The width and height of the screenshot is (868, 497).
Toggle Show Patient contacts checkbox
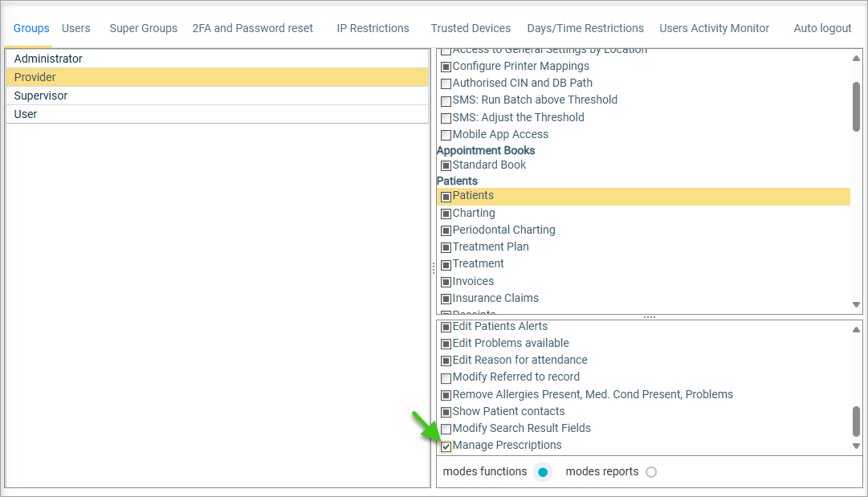tap(446, 413)
